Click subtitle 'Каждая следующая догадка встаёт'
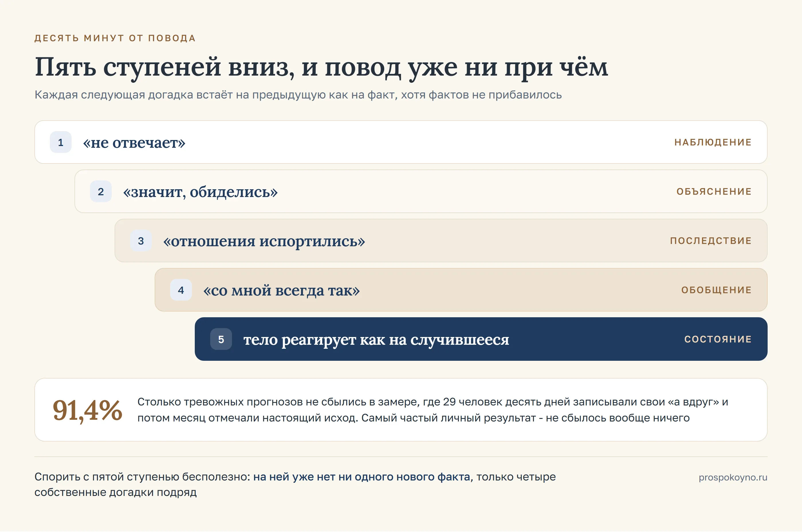Viewport: 802px width, 532px height. coord(298,95)
